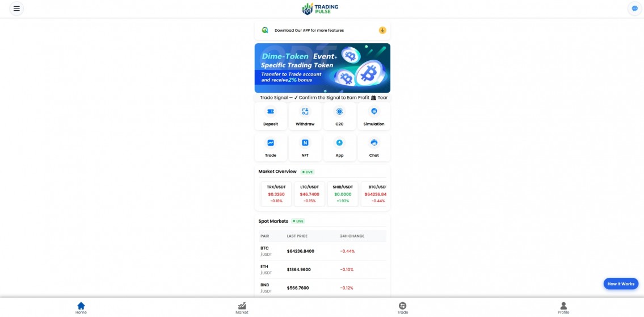Viewport: 644px width, 317px height.
Task: Switch to the Trade bottom tab
Action: click(x=402, y=308)
